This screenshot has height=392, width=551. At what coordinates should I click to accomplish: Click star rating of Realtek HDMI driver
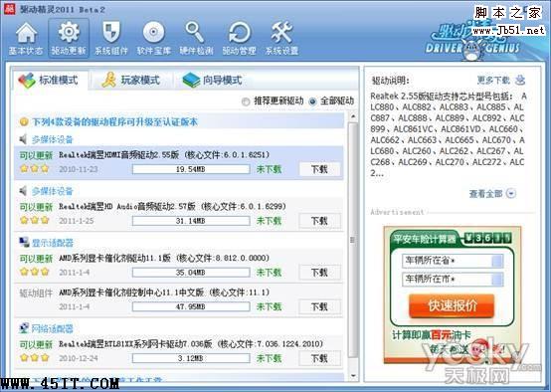[x=35, y=169]
